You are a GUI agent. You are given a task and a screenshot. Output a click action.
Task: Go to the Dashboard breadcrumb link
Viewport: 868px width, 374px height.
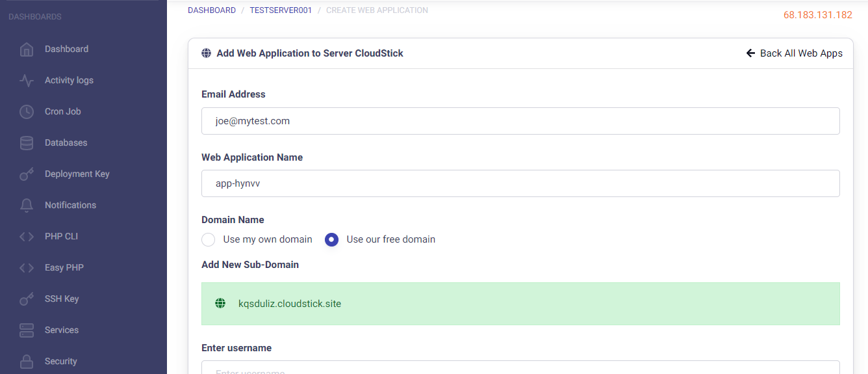pos(212,10)
